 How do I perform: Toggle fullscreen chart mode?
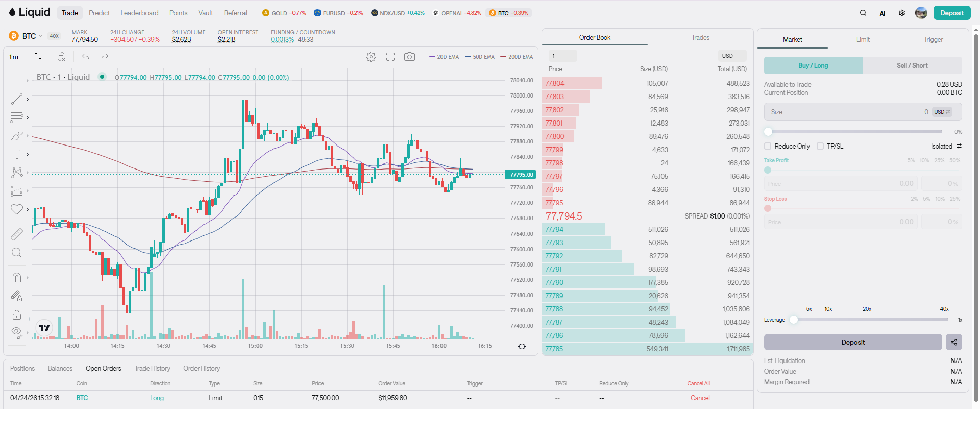click(x=390, y=57)
